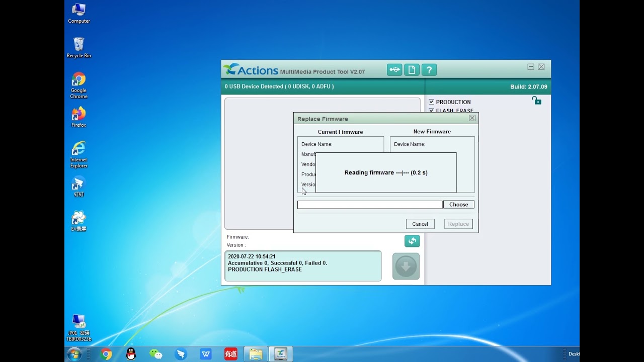Open QQ penguin icon in taskbar
This screenshot has width=644, height=362.
tap(131, 354)
